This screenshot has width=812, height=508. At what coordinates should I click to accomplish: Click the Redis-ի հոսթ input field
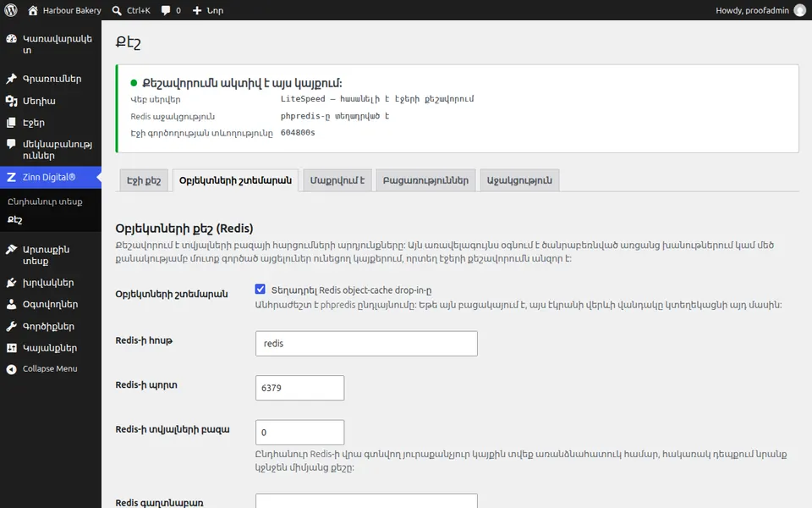366,344
